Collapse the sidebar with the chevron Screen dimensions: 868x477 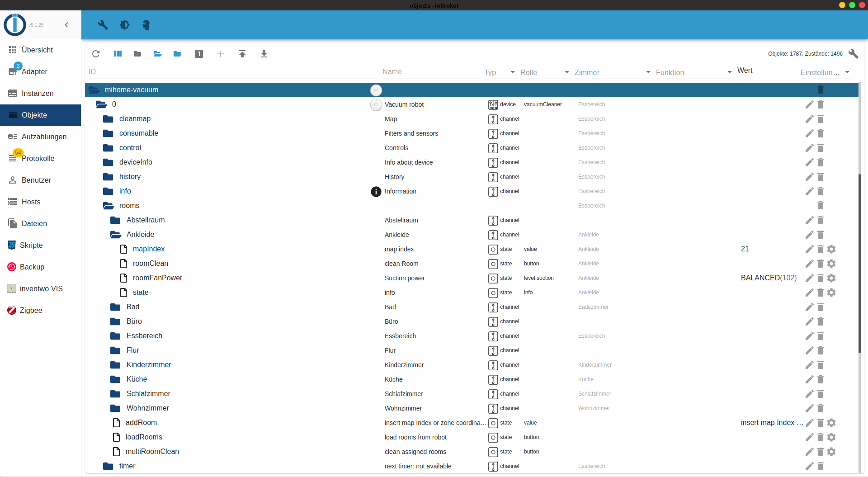[66, 25]
